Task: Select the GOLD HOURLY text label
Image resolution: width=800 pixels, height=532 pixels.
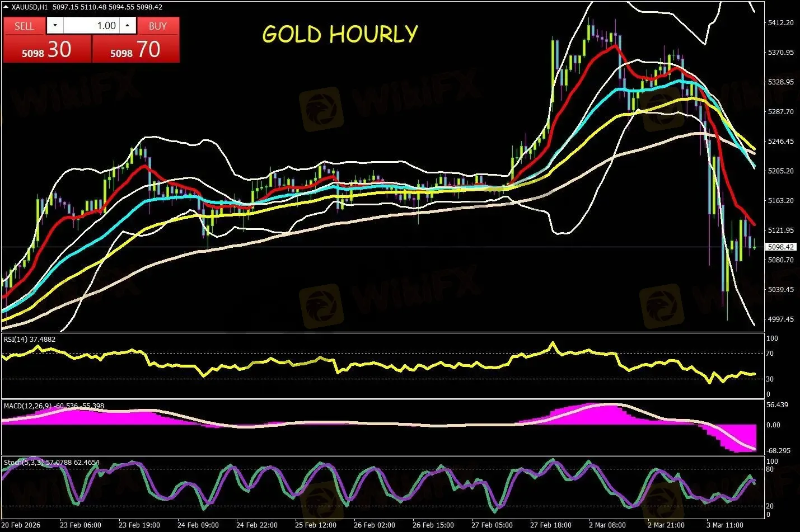Action: (340, 34)
